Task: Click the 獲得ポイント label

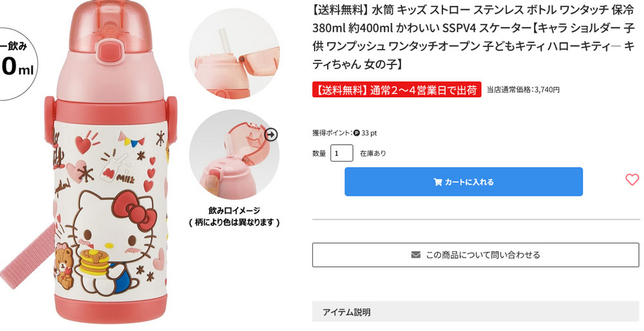Action: pos(332,133)
